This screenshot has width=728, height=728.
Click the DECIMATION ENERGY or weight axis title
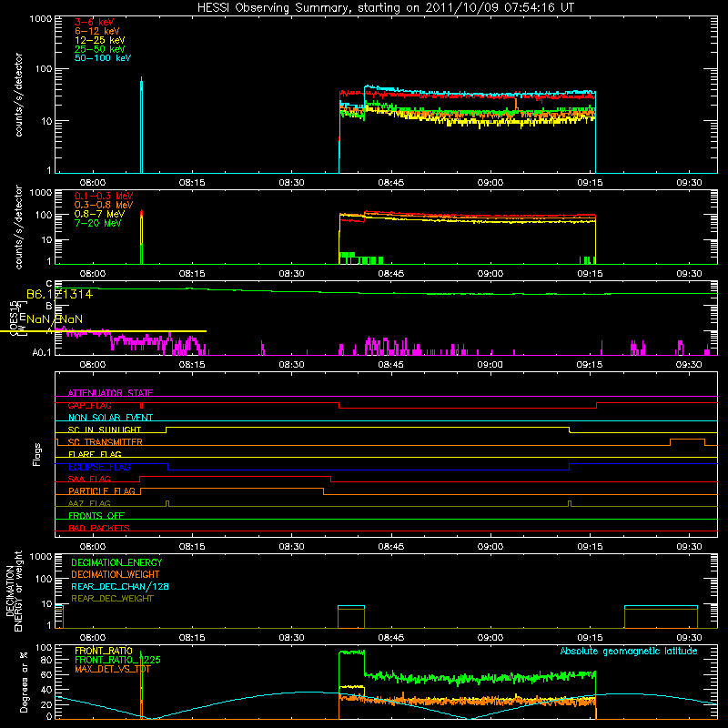[14, 591]
